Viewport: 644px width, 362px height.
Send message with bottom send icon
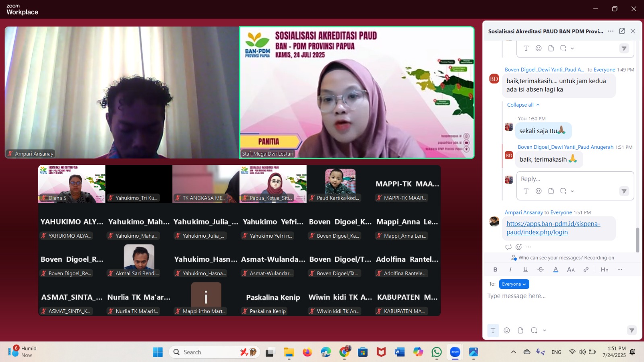(x=632, y=330)
